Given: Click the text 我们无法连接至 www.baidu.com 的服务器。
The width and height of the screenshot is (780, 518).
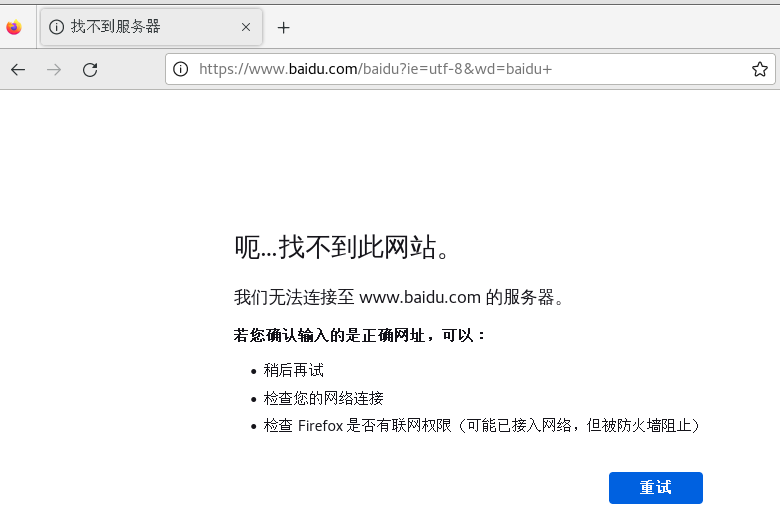Looking at the screenshot, I should pos(399,298).
